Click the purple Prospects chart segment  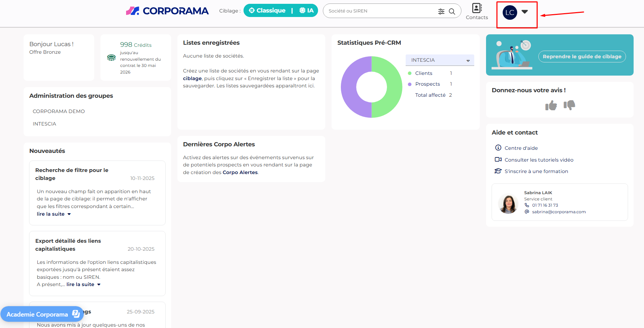(x=349, y=87)
